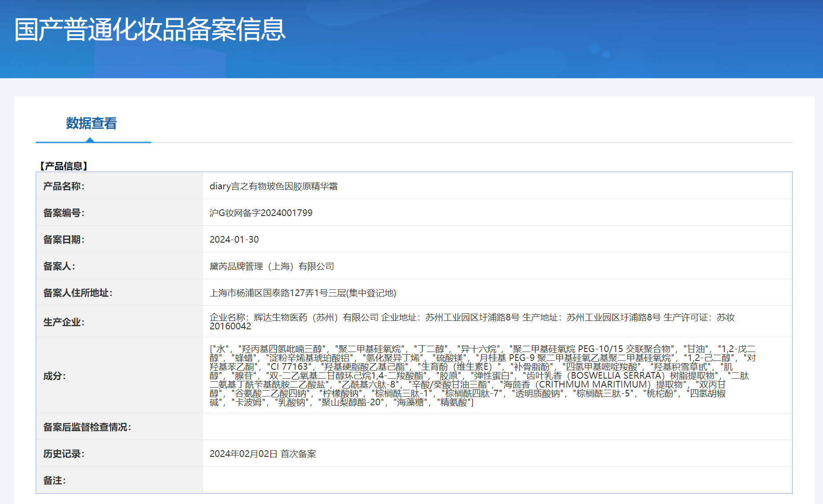The image size is (823, 504).
Task: Click the page title 国产普通化妆品备案信息
Action: [x=150, y=30]
